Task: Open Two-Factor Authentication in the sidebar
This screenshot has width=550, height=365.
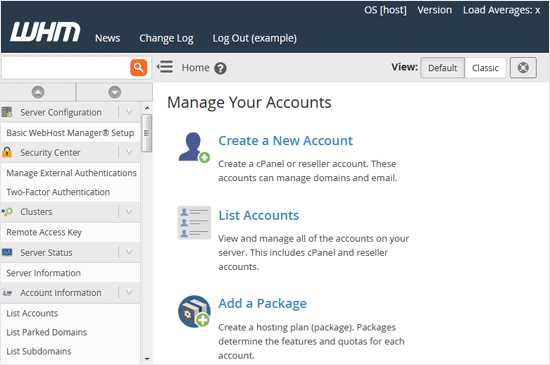Action: pyautogui.click(x=58, y=192)
